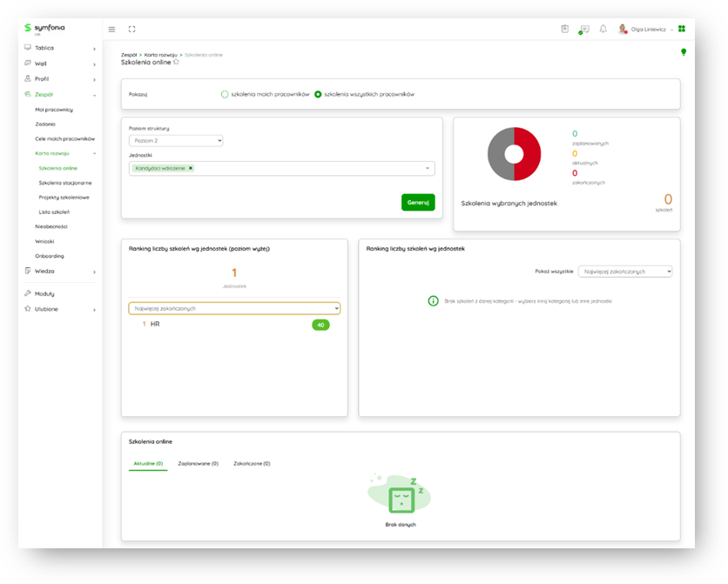Switch to the Zaplanowane tab
The width and height of the screenshot is (728, 584).
click(x=198, y=464)
